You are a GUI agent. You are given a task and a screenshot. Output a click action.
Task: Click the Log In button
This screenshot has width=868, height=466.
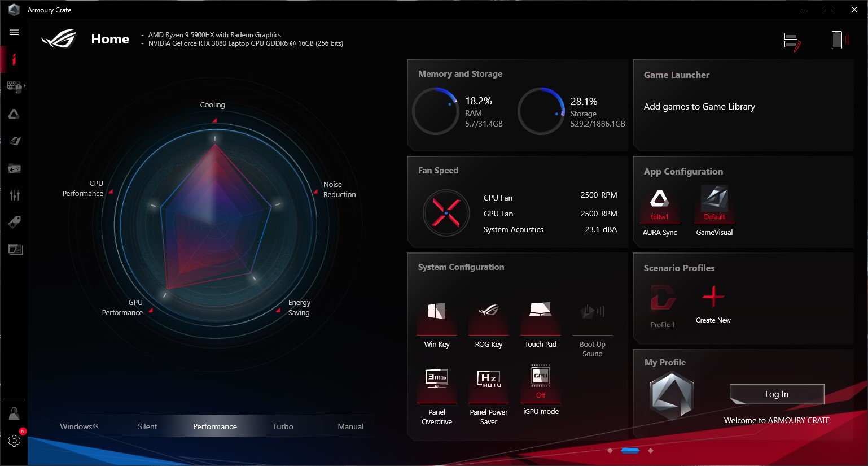coord(777,394)
